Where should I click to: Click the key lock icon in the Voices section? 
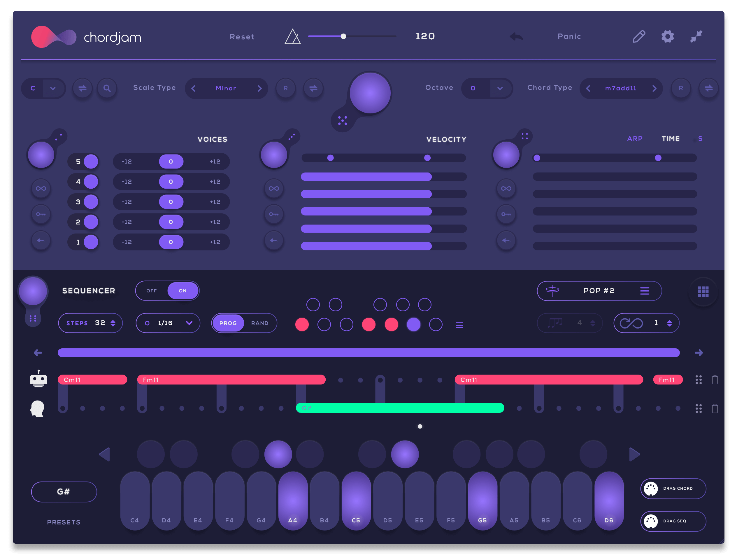tap(41, 214)
